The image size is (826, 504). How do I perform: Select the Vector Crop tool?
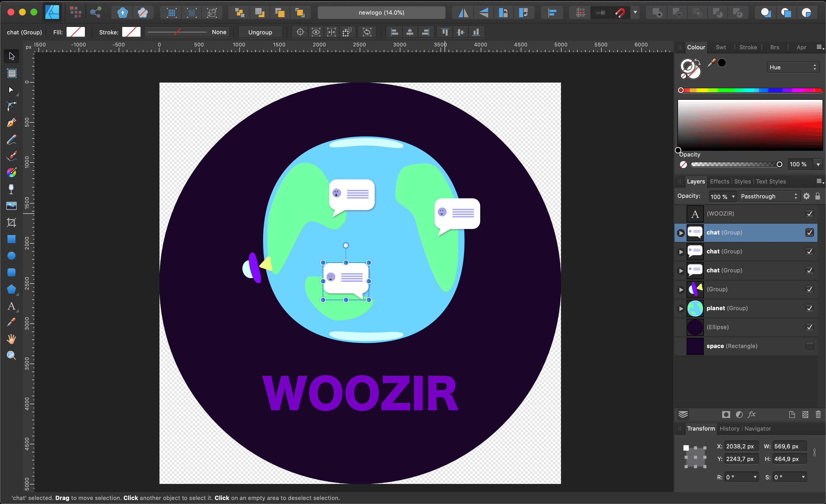[x=11, y=222]
